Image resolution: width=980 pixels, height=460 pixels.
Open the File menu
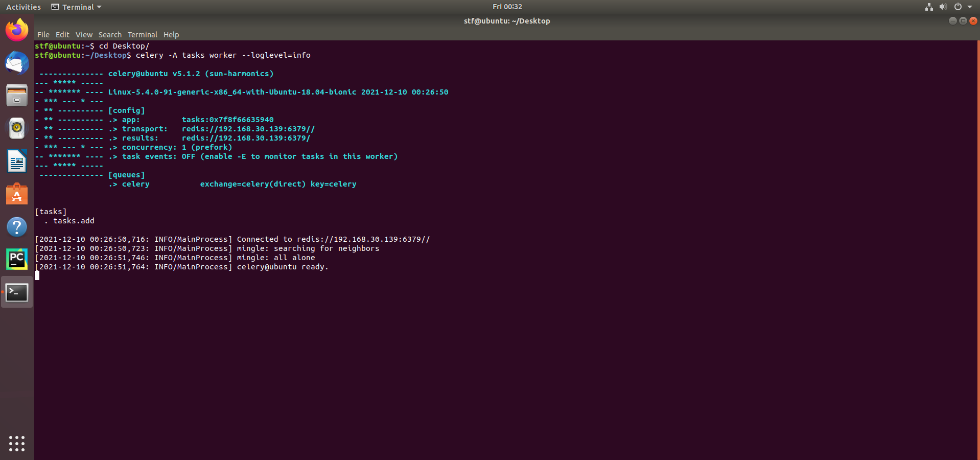click(43, 35)
